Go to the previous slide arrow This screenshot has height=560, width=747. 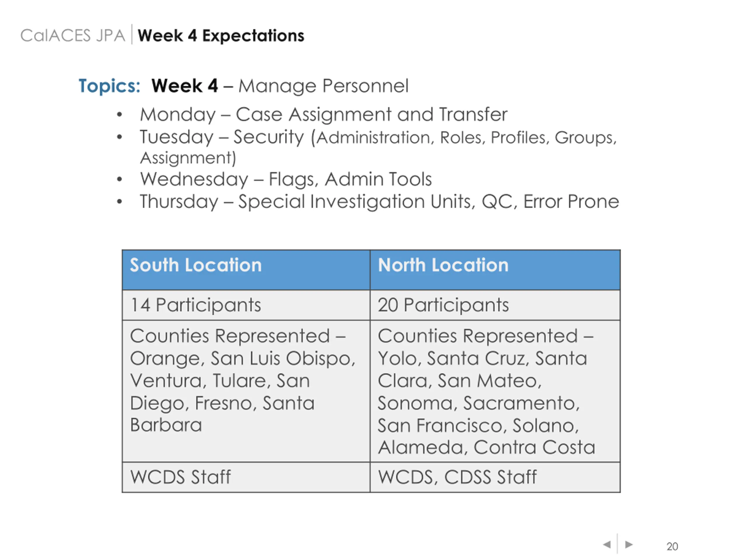[x=607, y=544]
